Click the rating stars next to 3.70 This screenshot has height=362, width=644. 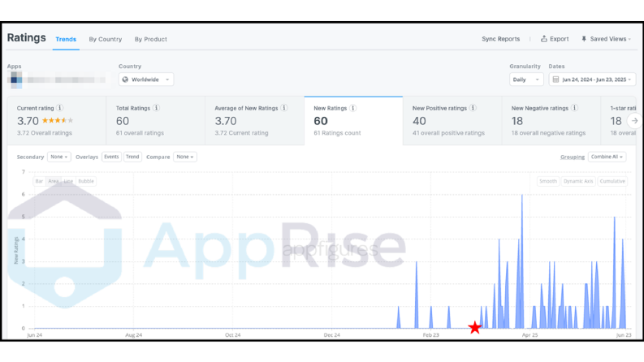pyautogui.click(x=58, y=121)
